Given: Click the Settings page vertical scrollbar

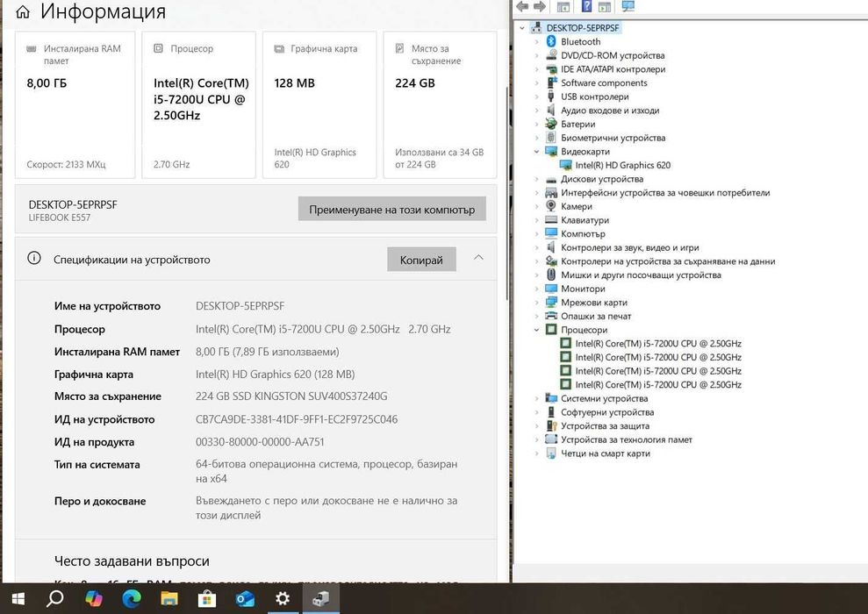Looking at the screenshot, I should 506,194.
